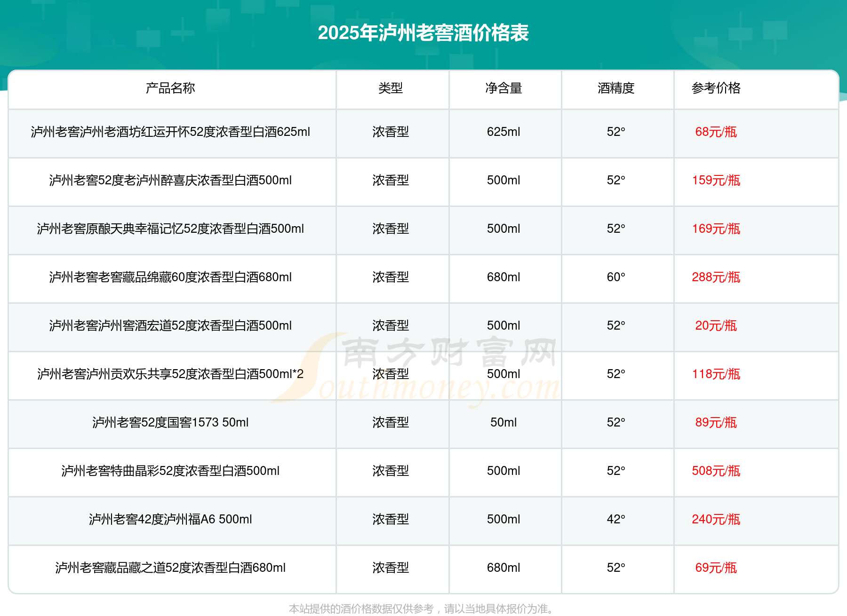Open the 醉喜庆浓香型白酒500ml product row
This screenshot has height=616, width=847.
click(x=170, y=181)
